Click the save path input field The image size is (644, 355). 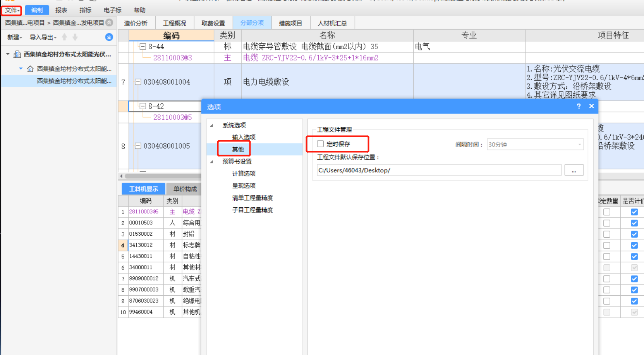[438, 170]
